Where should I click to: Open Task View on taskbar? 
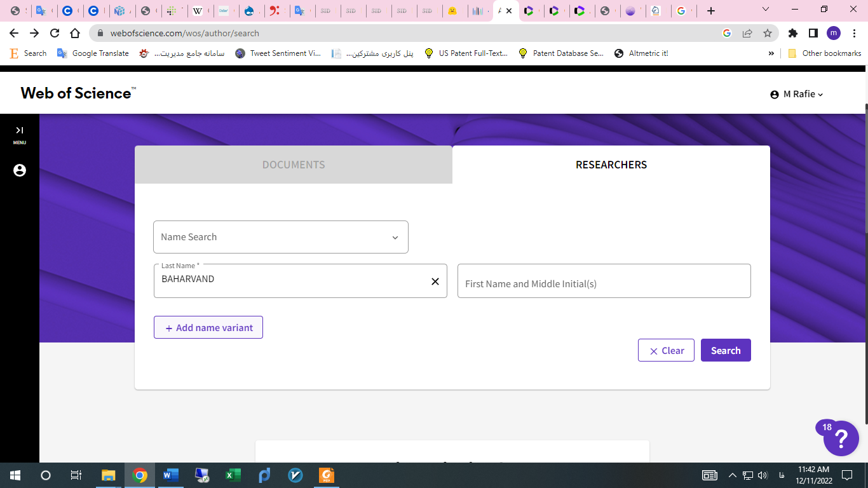76,475
